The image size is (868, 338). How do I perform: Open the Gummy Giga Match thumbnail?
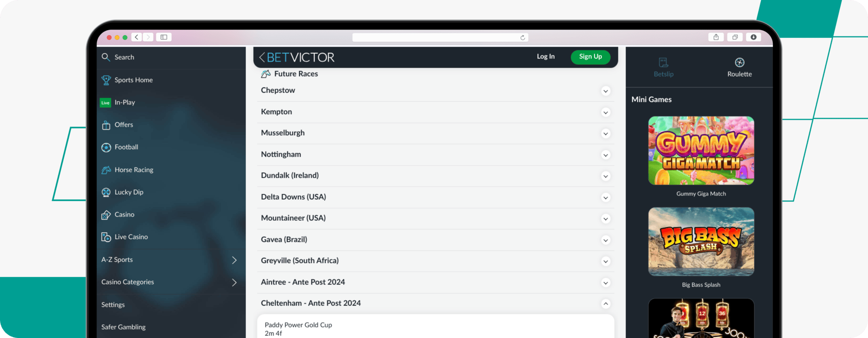coord(701,151)
